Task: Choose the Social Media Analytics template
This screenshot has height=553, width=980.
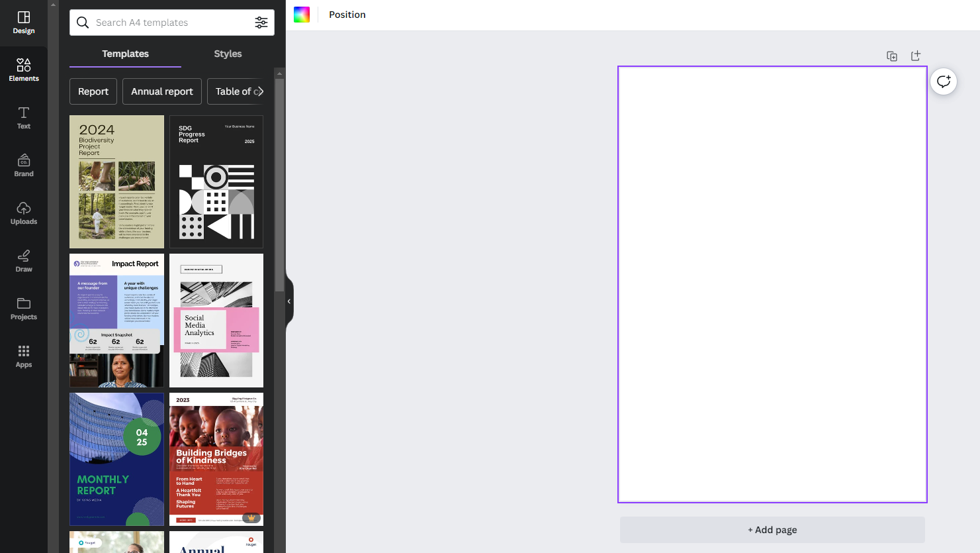Action: pyautogui.click(x=216, y=321)
